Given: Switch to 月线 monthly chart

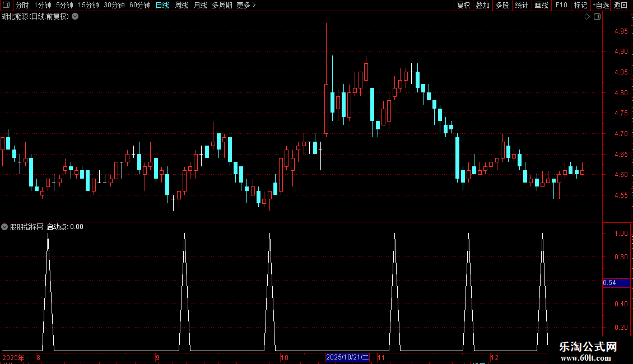Looking at the screenshot, I should [x=200, y=5].
